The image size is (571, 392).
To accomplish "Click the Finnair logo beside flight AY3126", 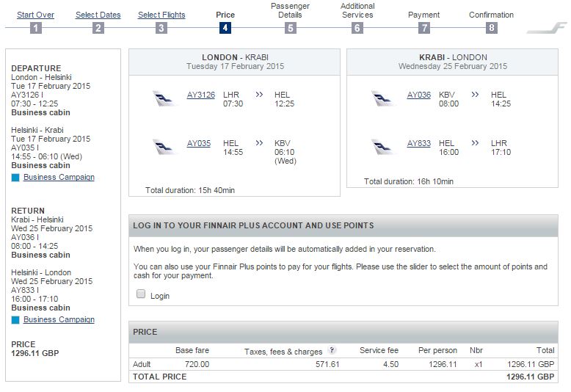I will tap(165, 99).
